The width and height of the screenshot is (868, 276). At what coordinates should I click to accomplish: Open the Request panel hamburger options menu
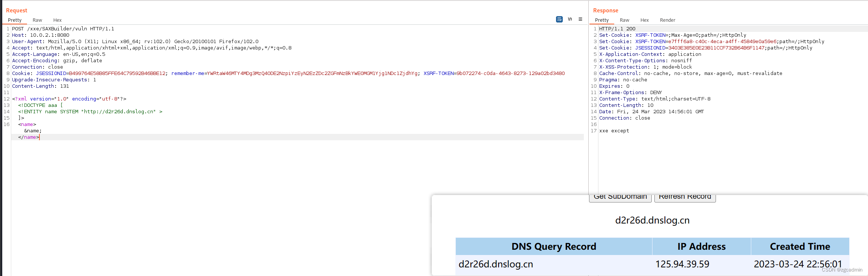click(580, 19)
